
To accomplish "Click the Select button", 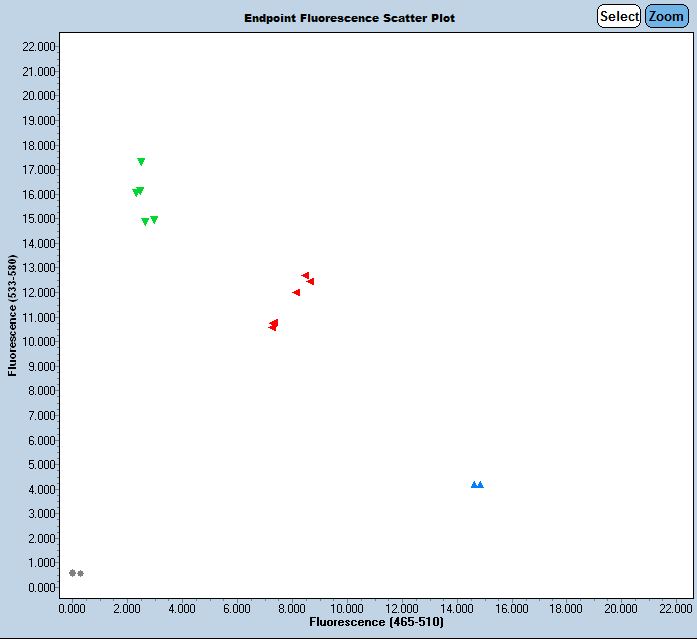I will point(619,16).
